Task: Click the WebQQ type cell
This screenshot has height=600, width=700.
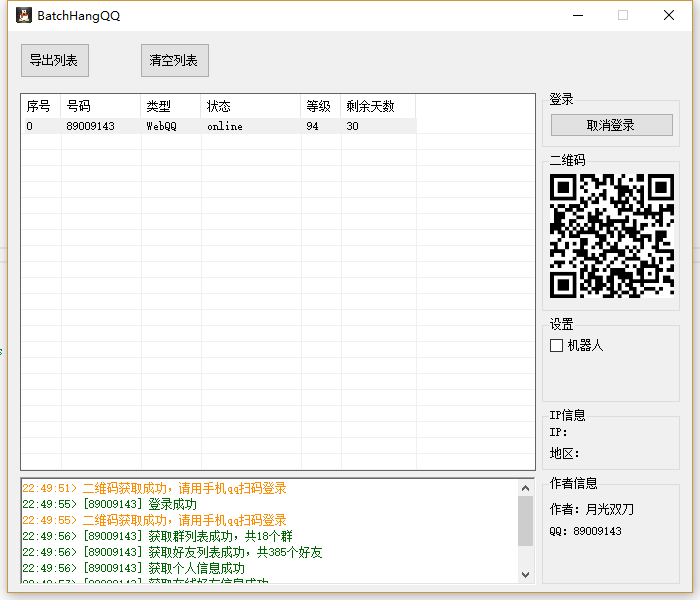Action: pos(162,126)
